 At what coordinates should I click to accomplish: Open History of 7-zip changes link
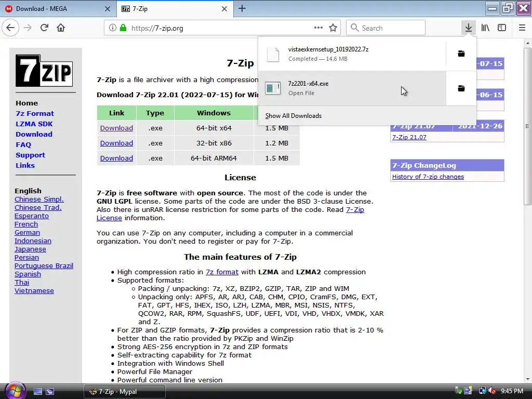point(428,177)
